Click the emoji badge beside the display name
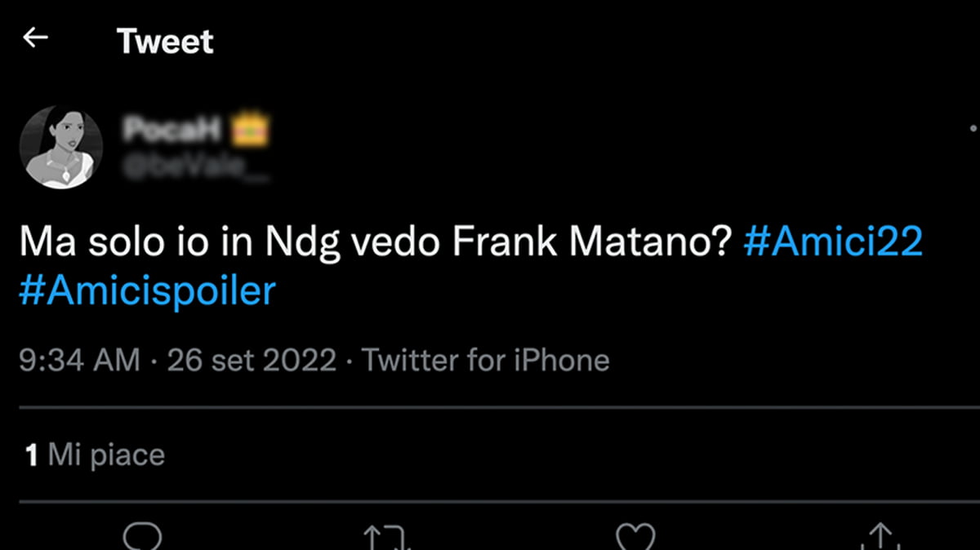Screen dimensions: 980x550 (x=251, y=130)
